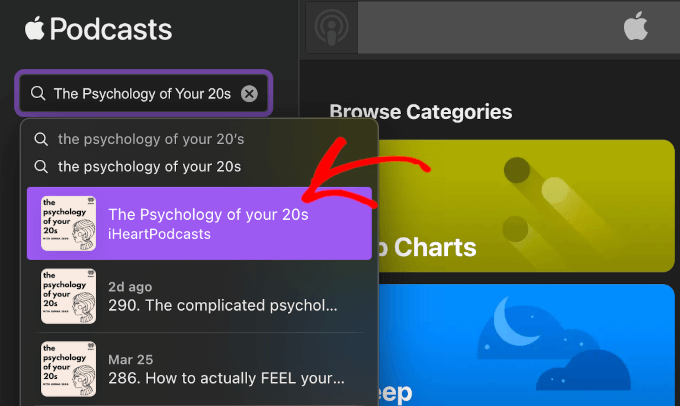Click the Podcasts title text
Viewport: 680px width, 406px height.
coord(111,30)
